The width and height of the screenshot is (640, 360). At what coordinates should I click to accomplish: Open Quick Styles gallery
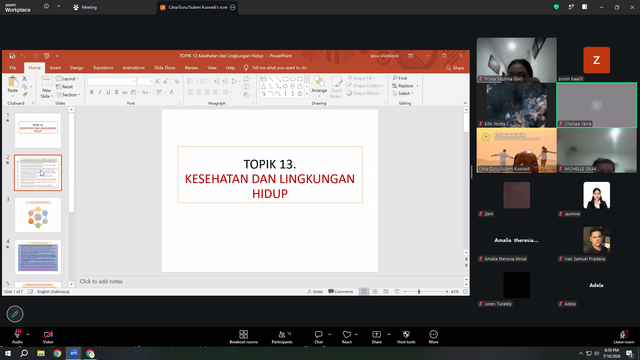click(336, 87)
